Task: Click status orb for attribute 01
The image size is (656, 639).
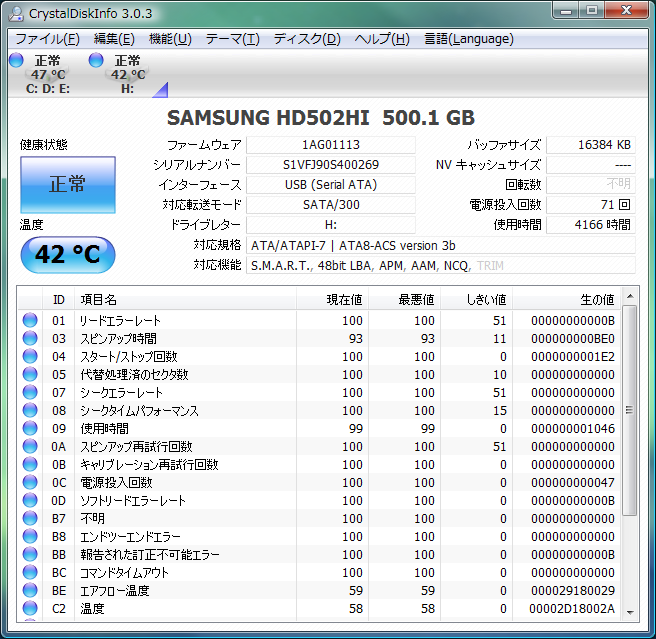Action: click(x=30, y=320)
